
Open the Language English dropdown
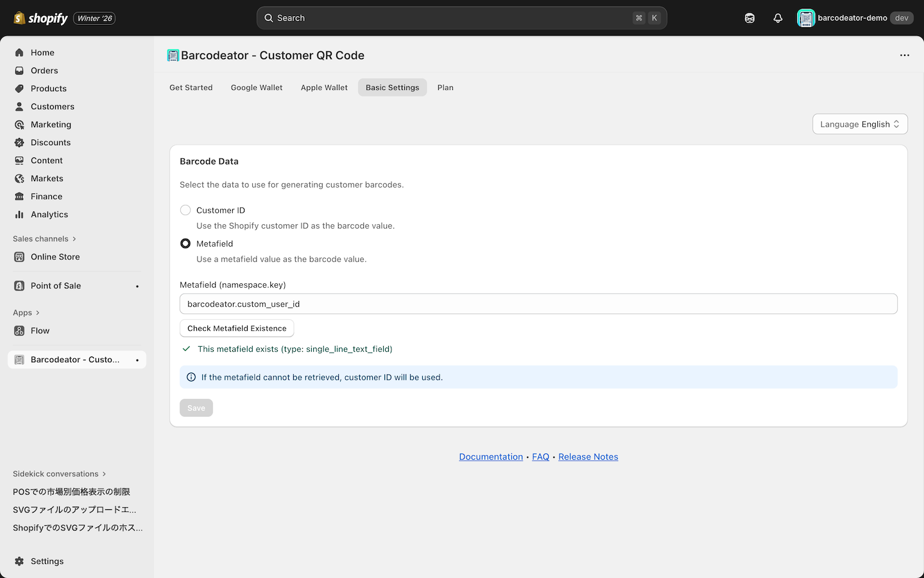tap(860, 124)
